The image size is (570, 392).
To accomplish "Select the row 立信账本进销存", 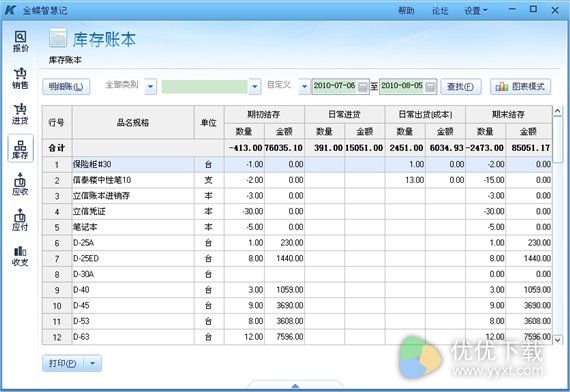I will [297, 196].
